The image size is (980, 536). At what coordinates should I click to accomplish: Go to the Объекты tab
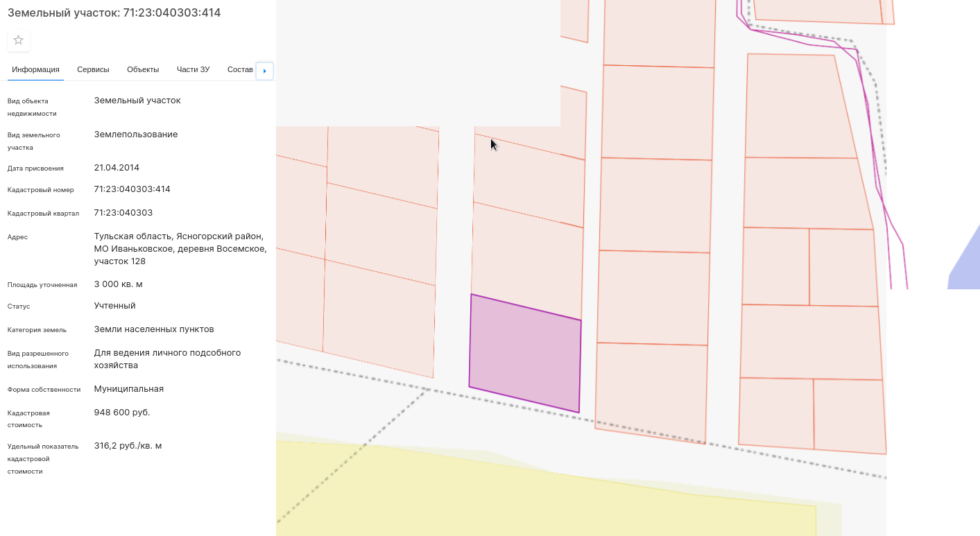[143, 69]
